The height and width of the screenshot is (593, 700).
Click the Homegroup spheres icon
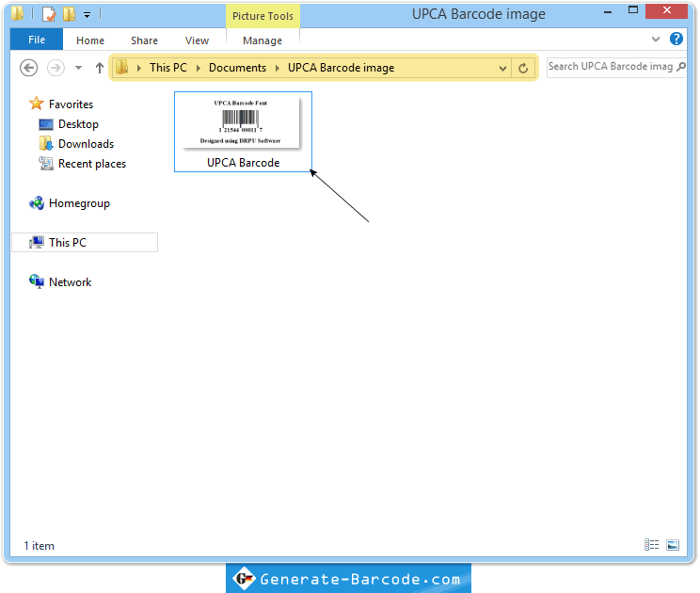coord(37,203)
